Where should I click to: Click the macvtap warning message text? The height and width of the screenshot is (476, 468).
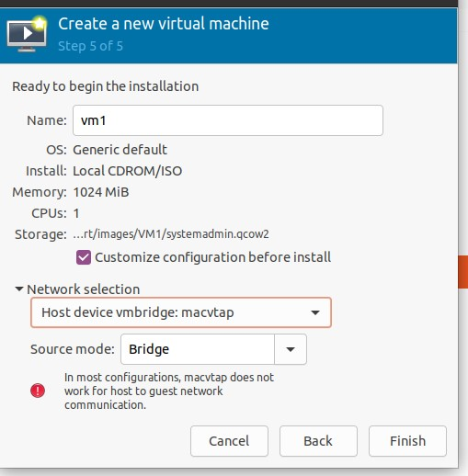169,391
